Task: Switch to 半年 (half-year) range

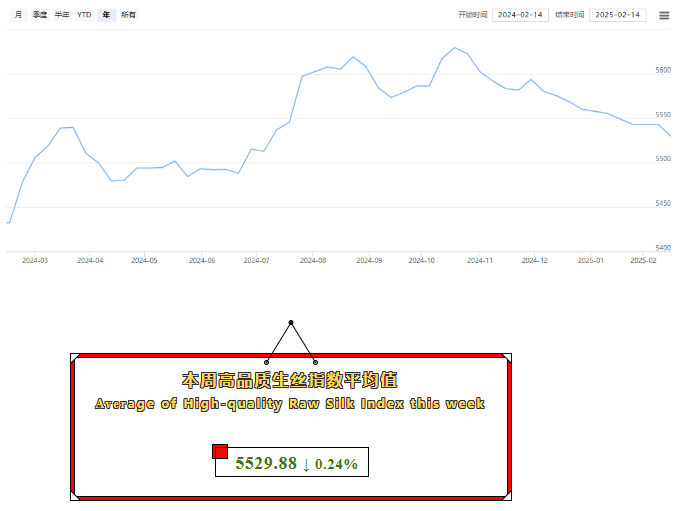Action: [62, 15]
